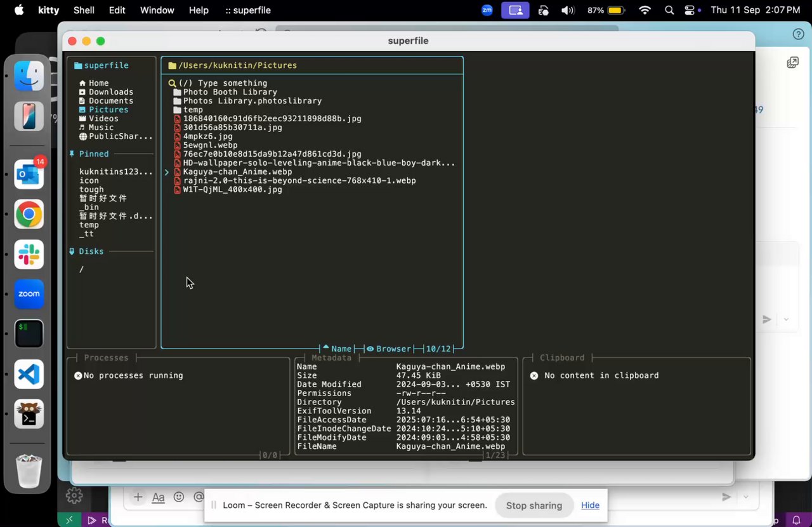
Task: Launch Slack from the dock
Action: tap(29, 255)
